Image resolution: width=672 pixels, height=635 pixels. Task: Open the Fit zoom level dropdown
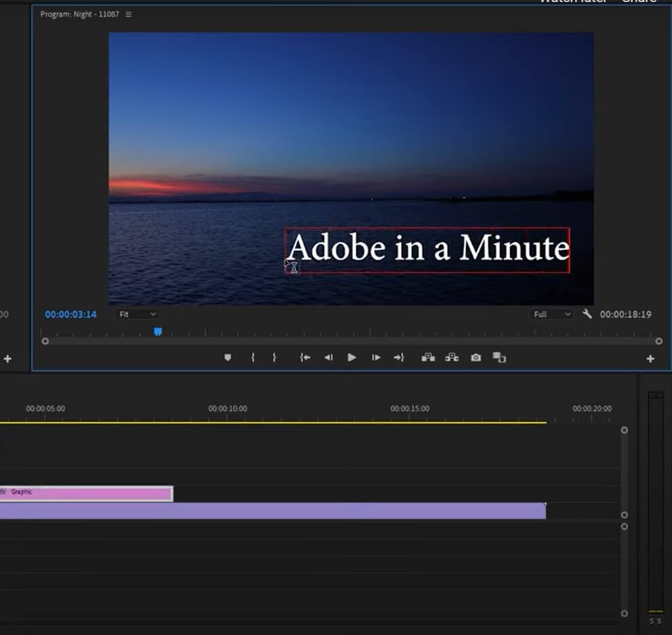(x=137, y=314)
